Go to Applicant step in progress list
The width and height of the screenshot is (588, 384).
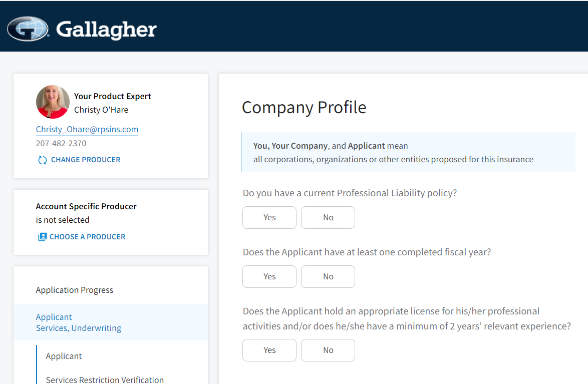click(64, 356)
